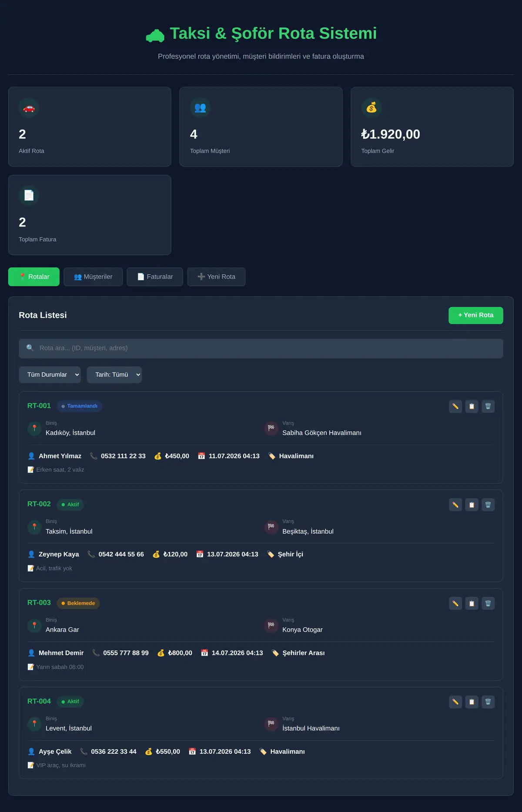
Task: Expand the Tarih: Tümü date filter
Action: (x=114, y=375)
